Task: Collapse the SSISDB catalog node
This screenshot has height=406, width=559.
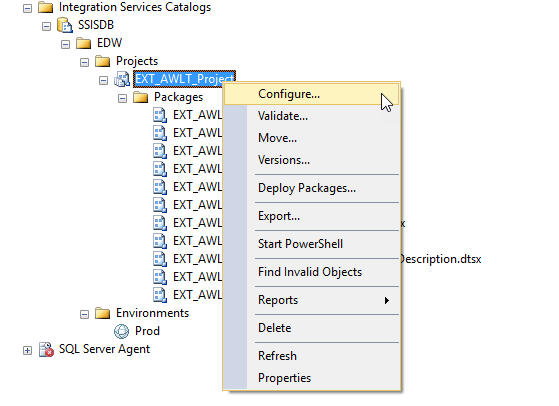Action: click(x=46, y=26)
